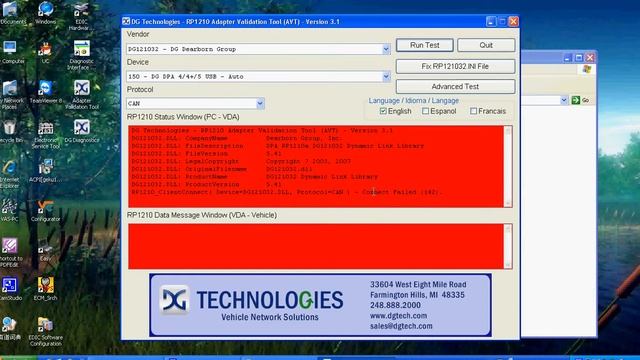
Task: Click the RP1210 Data Message Window scrollbar
Action: click(508, 246)
